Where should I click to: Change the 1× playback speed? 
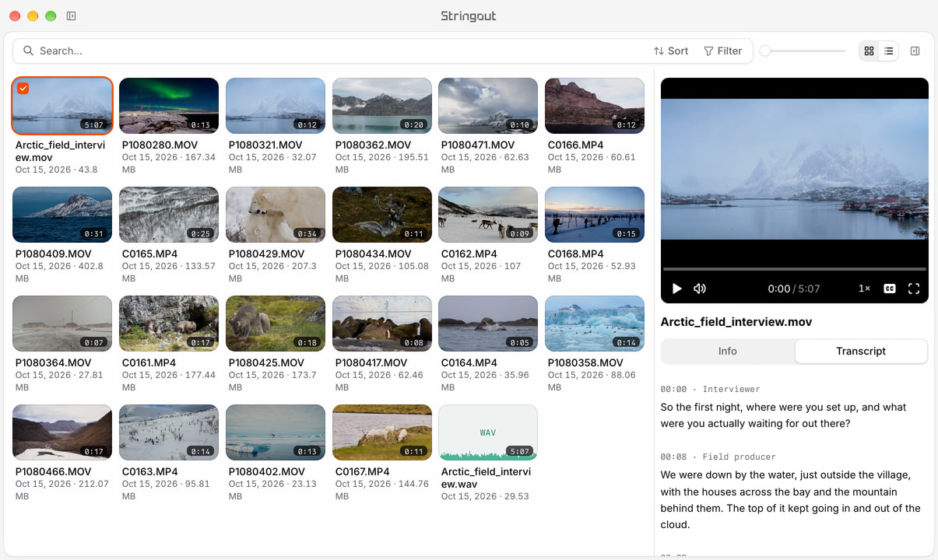coord(864,289)
